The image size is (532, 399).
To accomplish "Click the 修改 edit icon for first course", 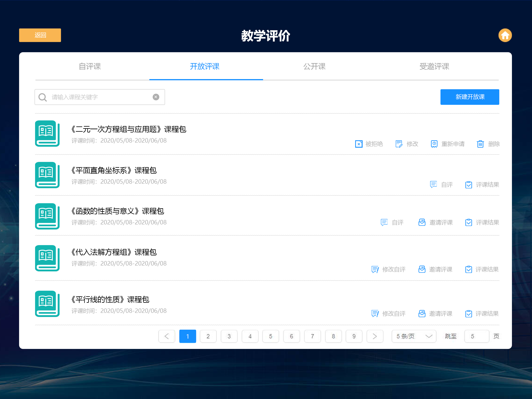I will point(399,144).
